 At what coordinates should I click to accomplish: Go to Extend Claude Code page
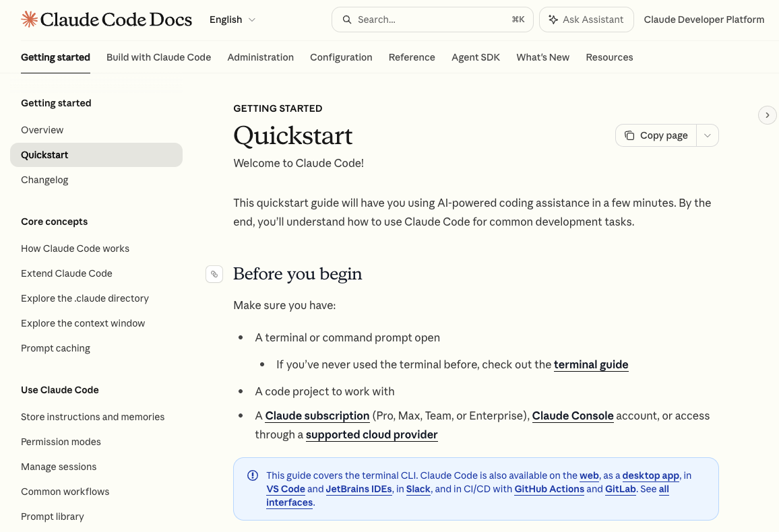coord(67,273)
